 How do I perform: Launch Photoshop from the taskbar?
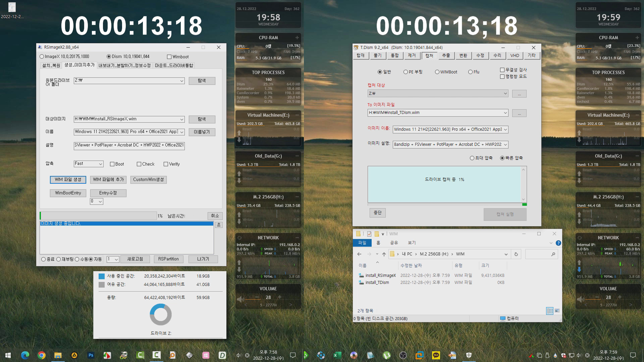click(91, 355)
